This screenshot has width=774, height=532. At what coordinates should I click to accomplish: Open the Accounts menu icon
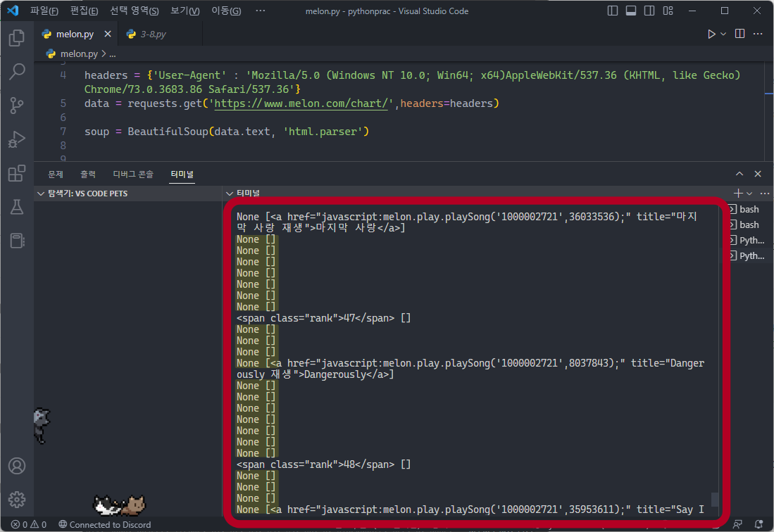click(x=17, y=466)
